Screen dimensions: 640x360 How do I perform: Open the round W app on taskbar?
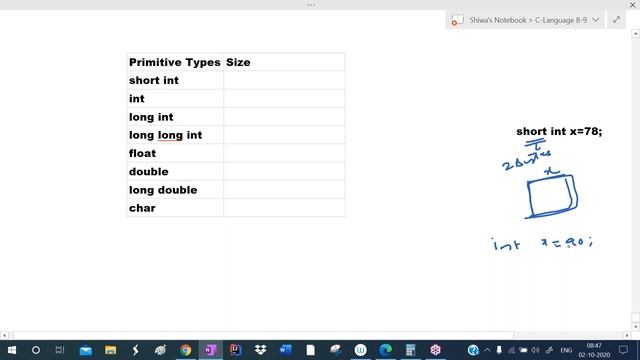[360, 350]
